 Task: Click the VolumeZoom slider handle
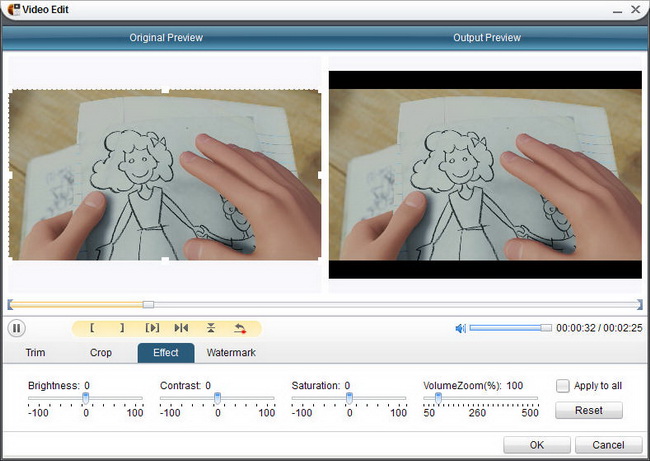pyautogui.click(x=438, y=398)
